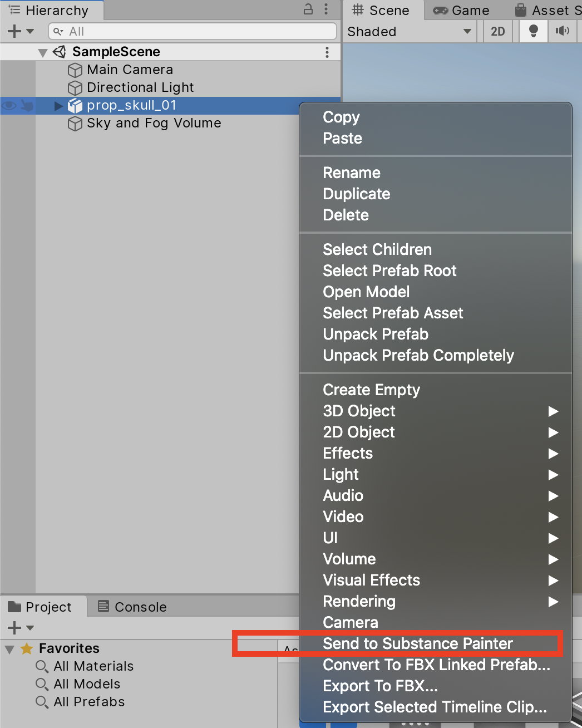582x728 pixels.
Task: Switch to the Console tab
Action: (132, 607)
